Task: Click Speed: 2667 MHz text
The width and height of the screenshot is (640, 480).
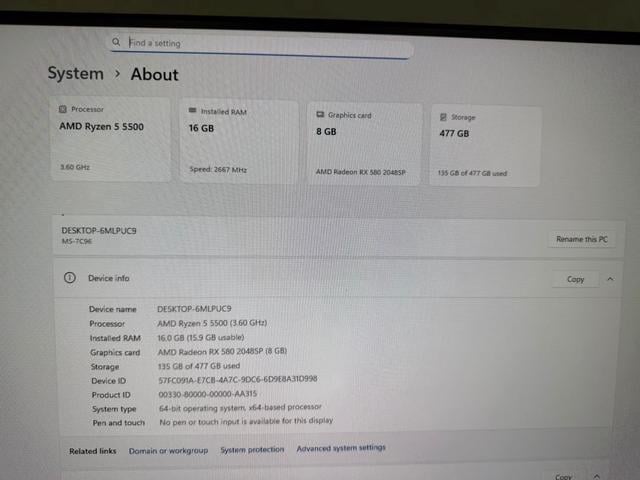Action: pos(218,169)
